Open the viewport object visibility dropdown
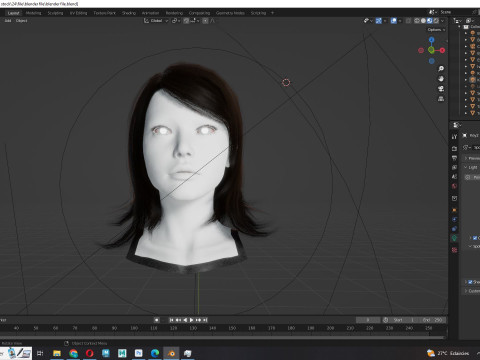 point(367,21)
